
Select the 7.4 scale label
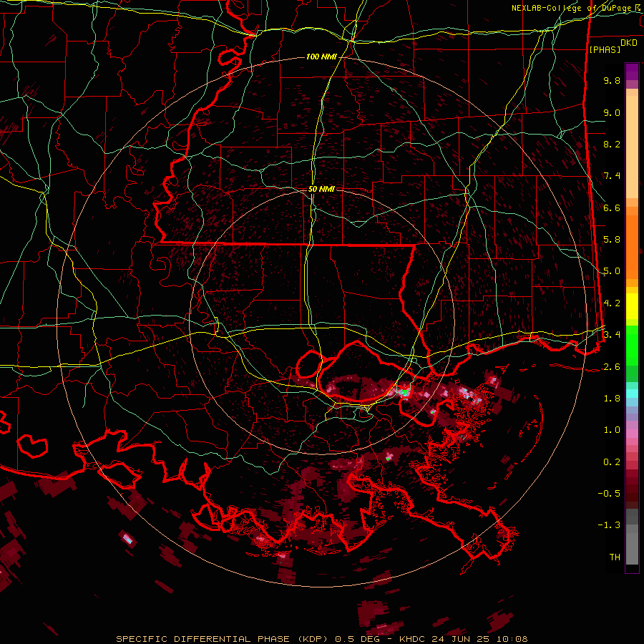pyautogui.click(x=612, y=176)
